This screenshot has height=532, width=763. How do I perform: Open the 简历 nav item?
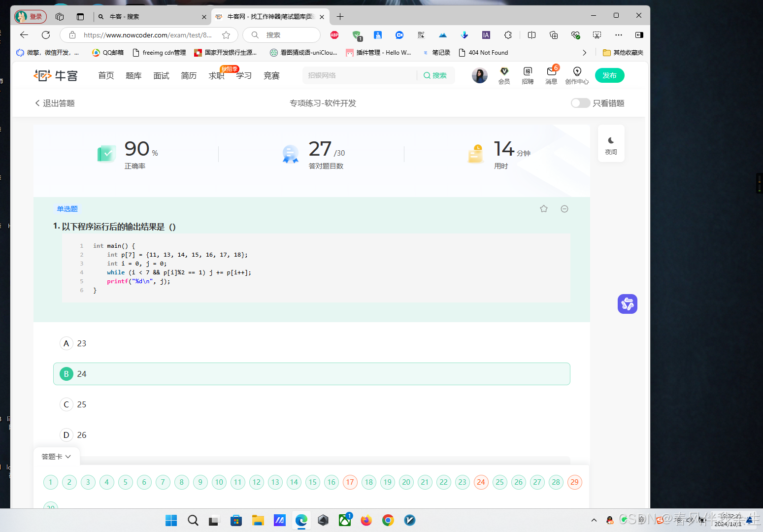click(189, 75)
